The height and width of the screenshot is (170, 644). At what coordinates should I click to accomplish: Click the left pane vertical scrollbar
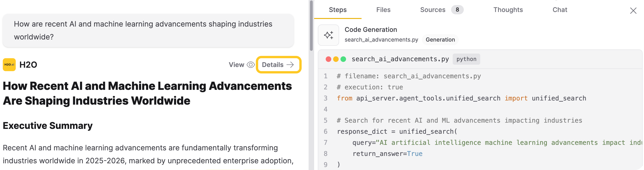pos(311,25)
